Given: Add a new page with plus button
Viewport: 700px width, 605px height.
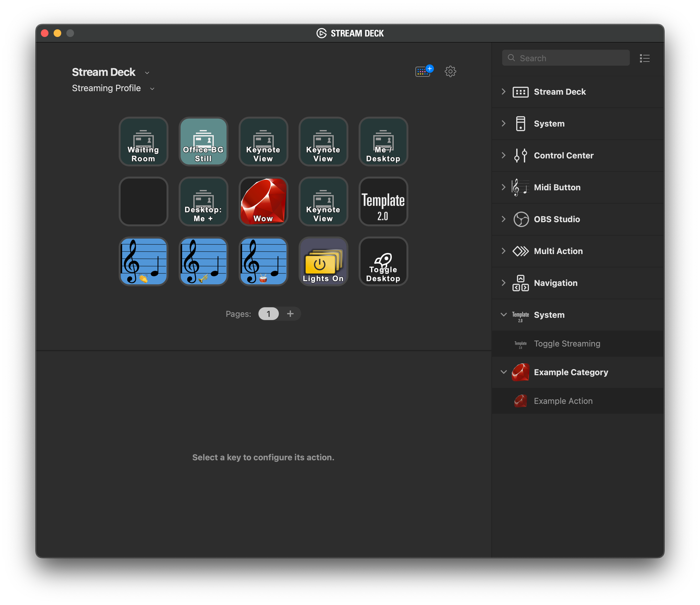Looking at the screenshot, I should click(x=290, y=314).
